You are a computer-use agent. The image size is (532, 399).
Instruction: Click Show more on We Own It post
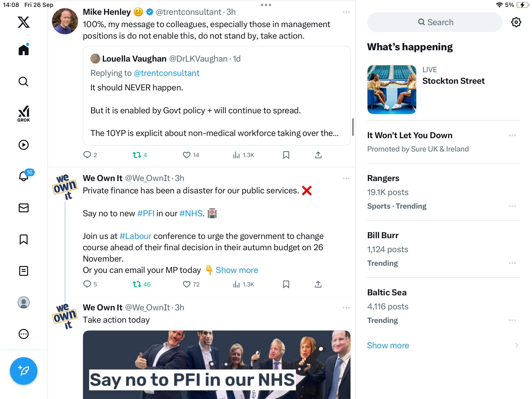coord(237,270)
